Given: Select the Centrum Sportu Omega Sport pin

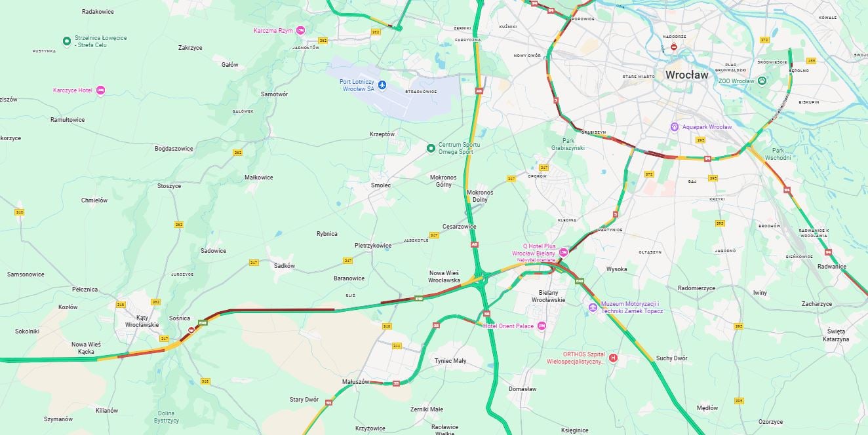Looking at the screenshot, I should [x=431, y=148].
